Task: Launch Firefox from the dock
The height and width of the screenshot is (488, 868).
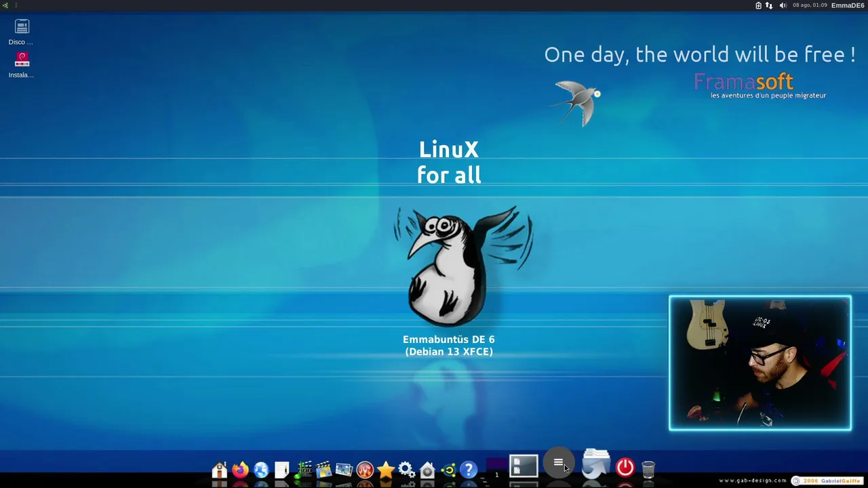Action: (x=240, y=470)
